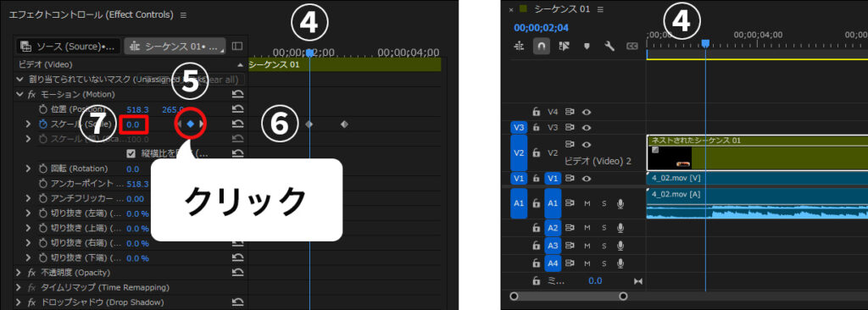Toggle the captions CC track button
The height and width of the screenshot is (310, 868).
click(632, 47)
